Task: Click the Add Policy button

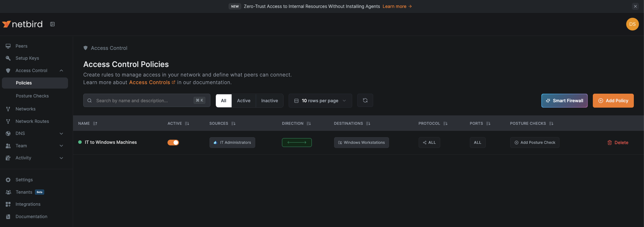Action: pyautogui.click(x=613, y=101)
